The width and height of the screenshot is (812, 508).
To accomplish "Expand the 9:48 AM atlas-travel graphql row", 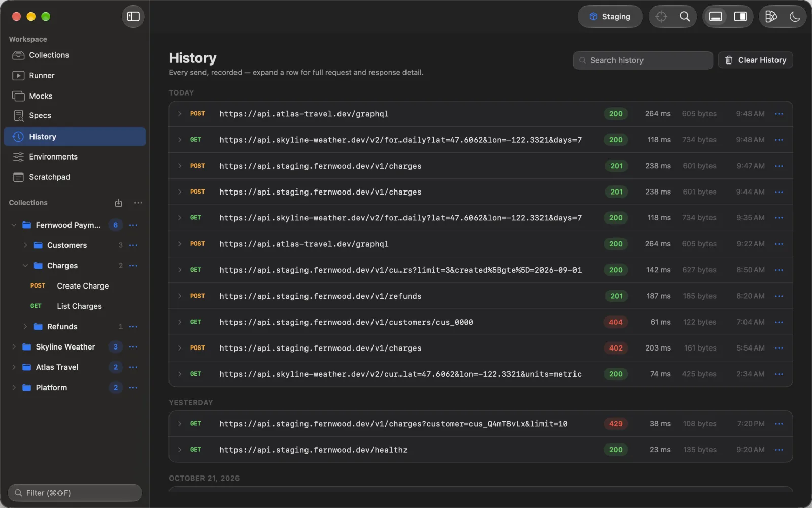I will 179,114.
